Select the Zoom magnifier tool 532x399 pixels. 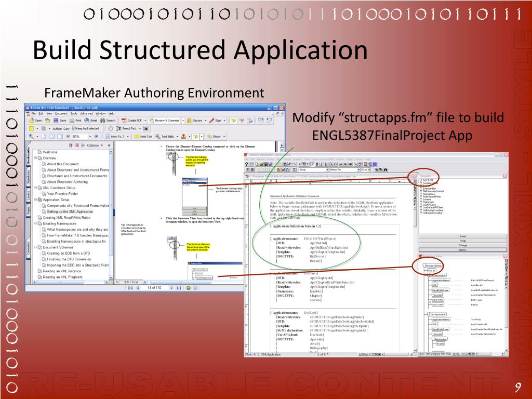(31, 137)
